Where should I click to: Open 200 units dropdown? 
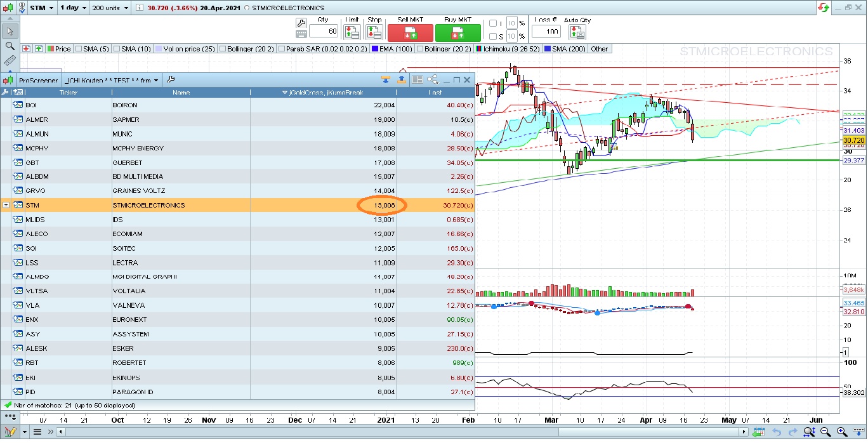(x=110, y=8)
